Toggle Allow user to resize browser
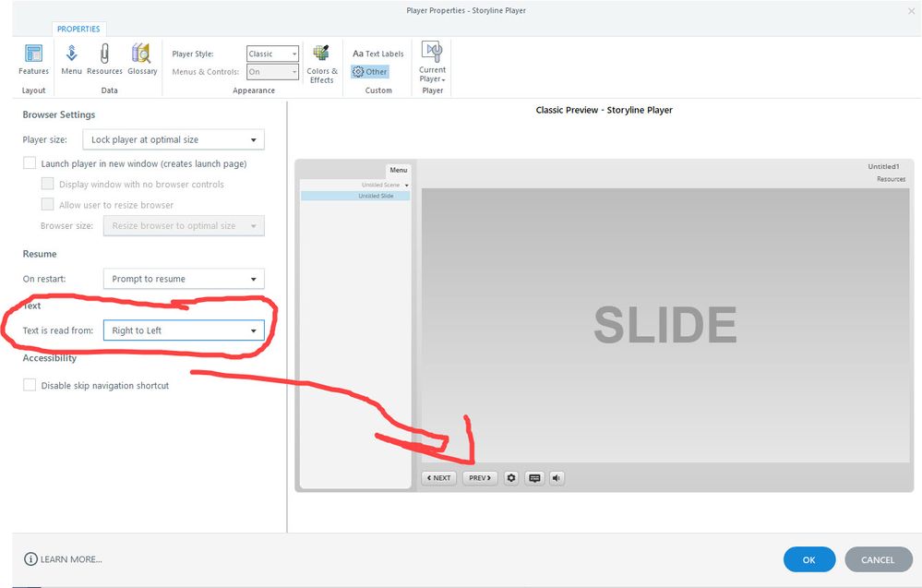 [48, 204]
